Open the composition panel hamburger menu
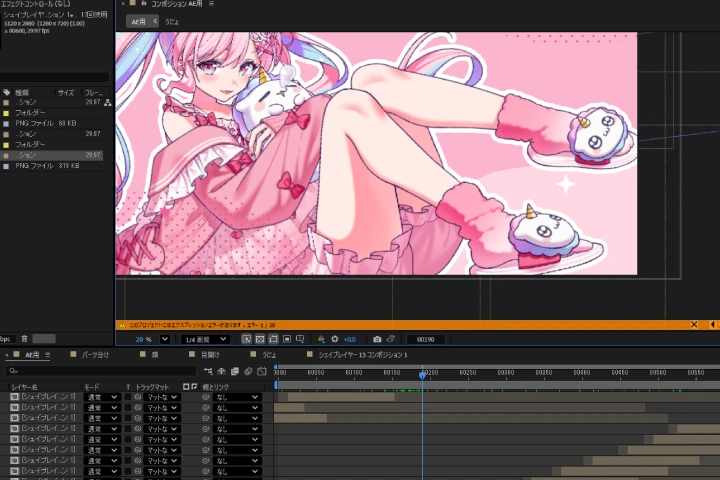Screen dimensions: 720x480 pos(211,3)
